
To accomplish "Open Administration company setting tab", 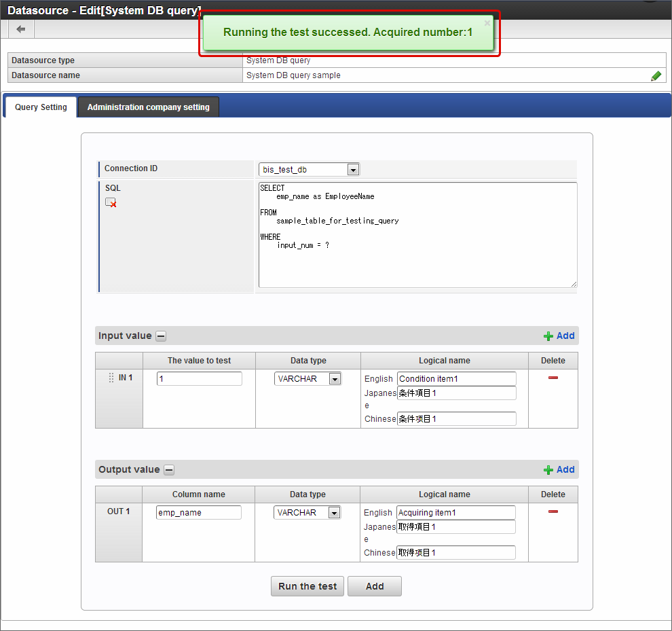I will [148, 107].
